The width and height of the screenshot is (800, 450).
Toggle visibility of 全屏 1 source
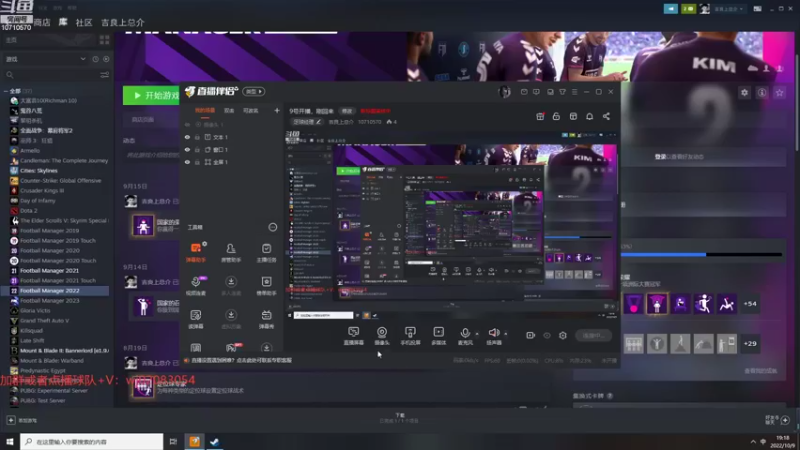pos(187,162)
